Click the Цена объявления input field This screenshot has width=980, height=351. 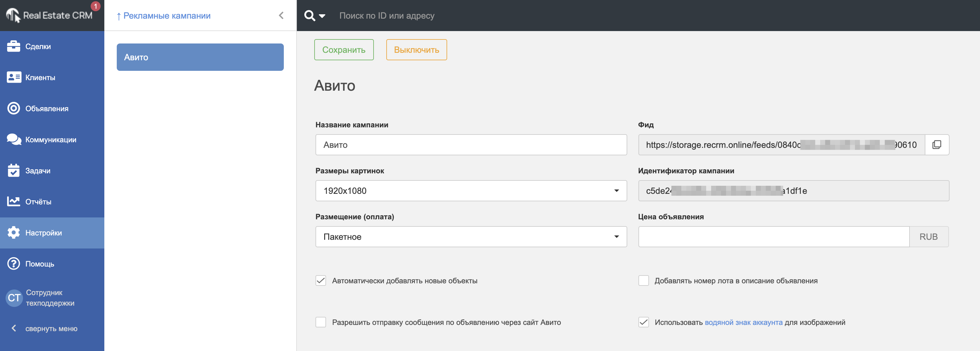point(774,237)
